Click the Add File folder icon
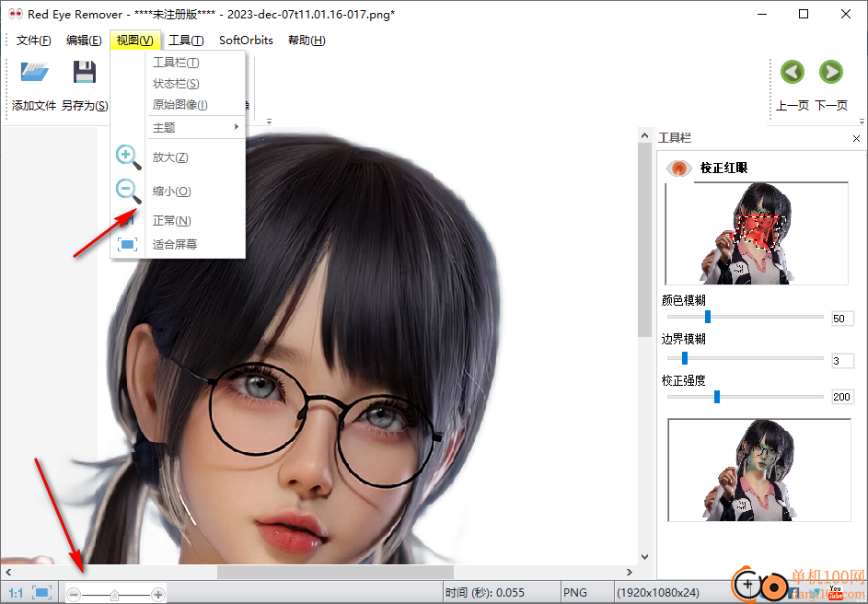 [34, 72]
